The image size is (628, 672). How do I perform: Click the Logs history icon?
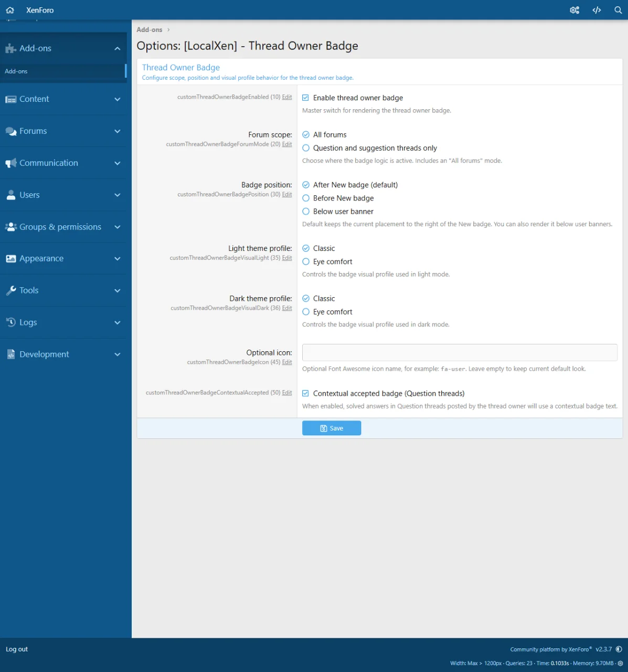coord(10,322)
